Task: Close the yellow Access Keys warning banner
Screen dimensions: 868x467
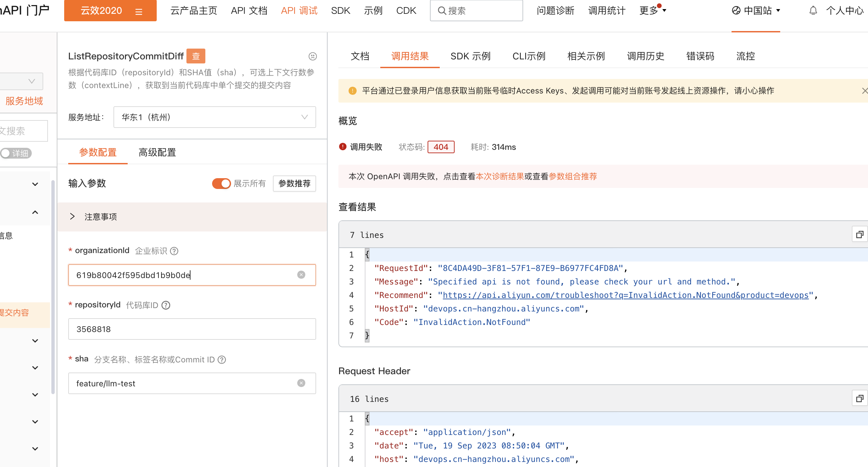Action: pyautogui.click(x=865, y=91)
